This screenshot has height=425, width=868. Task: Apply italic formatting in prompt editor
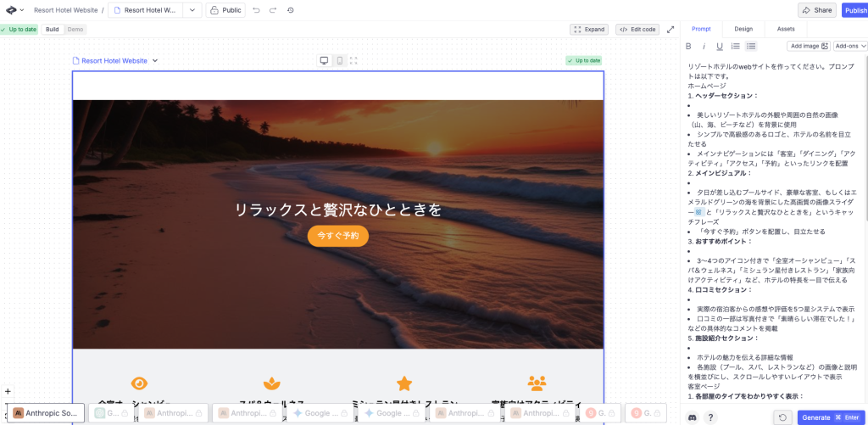point(704,46)
